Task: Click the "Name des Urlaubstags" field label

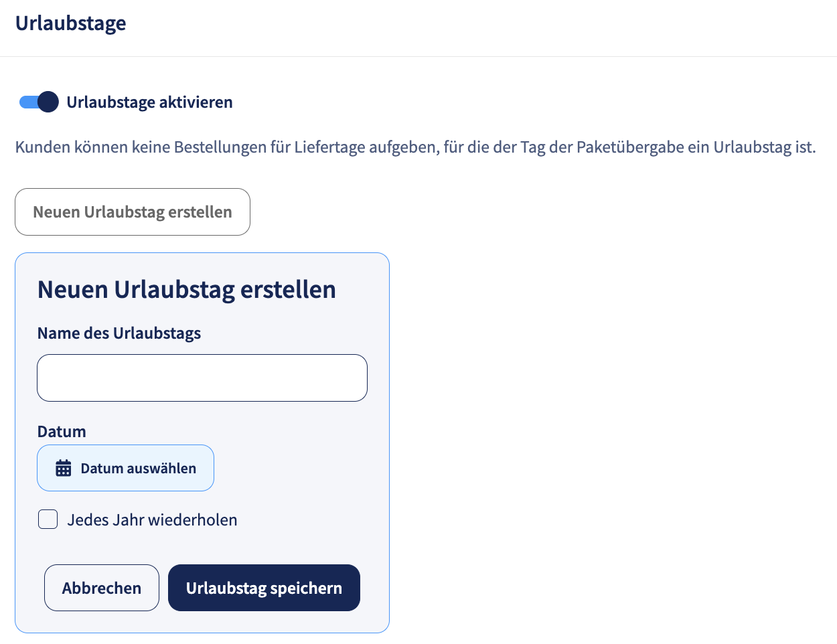Action: 119,333
